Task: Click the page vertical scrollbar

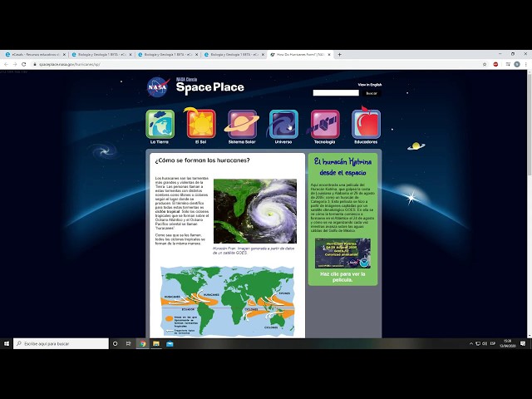Action: click(x=529, y=204)
